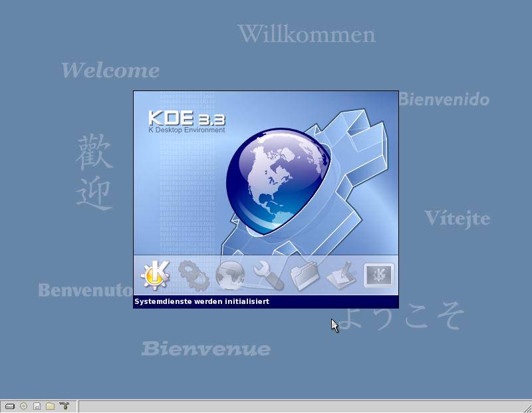532x413 pixels.
Task: Click the hard disk activity icon
Action: pyautogui.click(x=10, y=406)
